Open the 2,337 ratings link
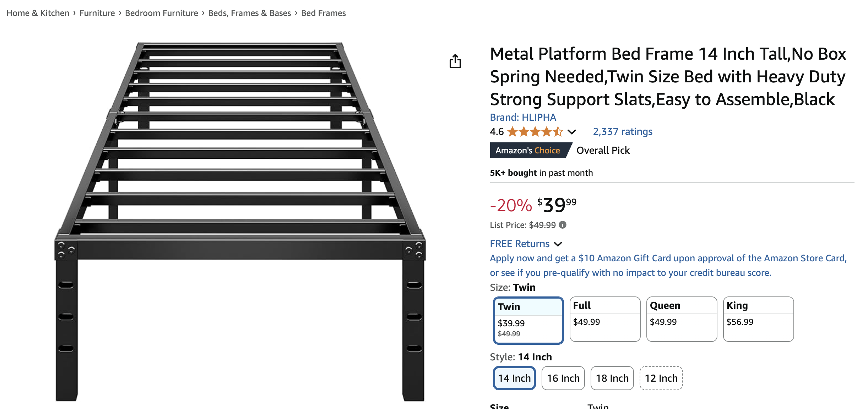868x409 pixels. 623,132
